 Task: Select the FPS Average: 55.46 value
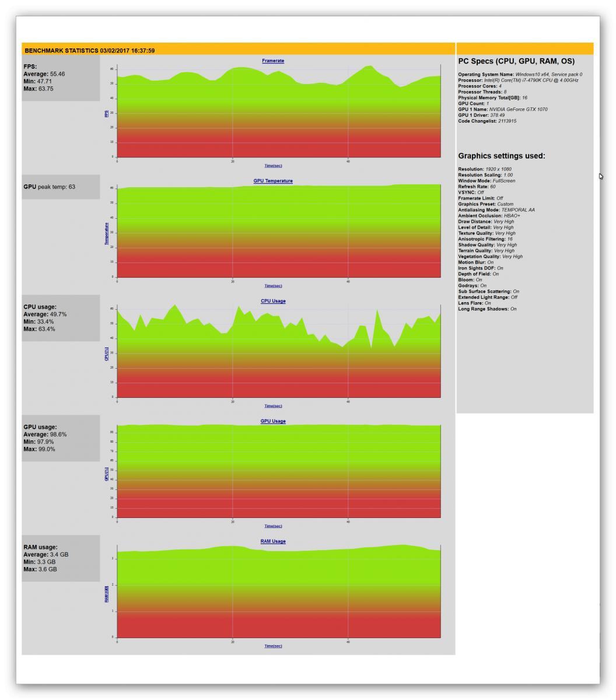click(x=44, y=74)
